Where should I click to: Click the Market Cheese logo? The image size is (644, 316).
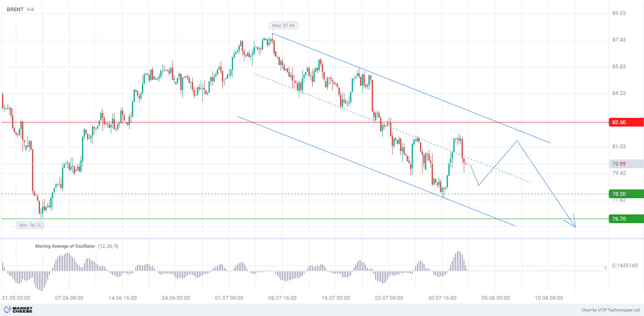coord(18,310)
